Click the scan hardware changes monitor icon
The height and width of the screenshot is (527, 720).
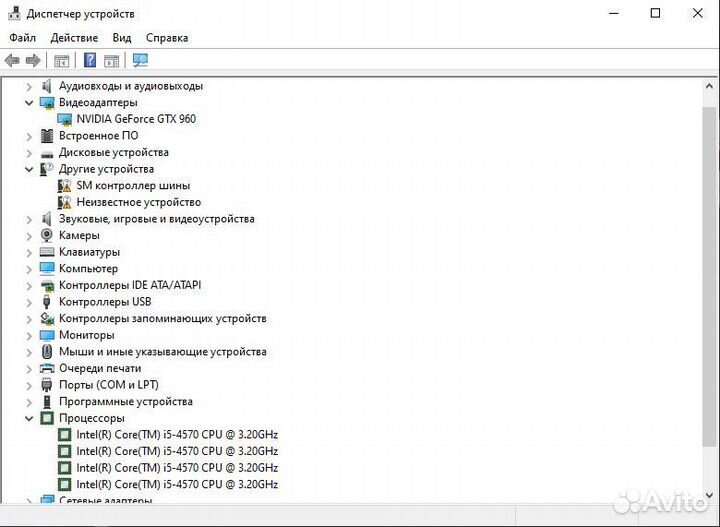(140, 61)
